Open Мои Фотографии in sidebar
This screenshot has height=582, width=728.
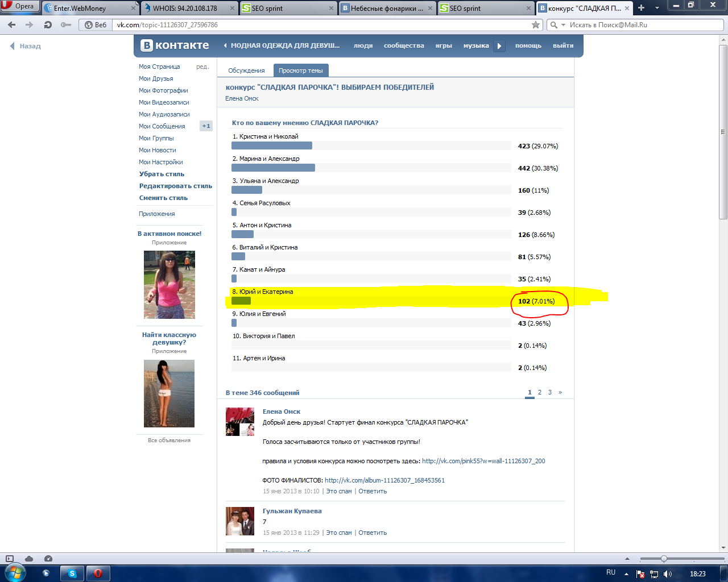[x=163, y=90]
